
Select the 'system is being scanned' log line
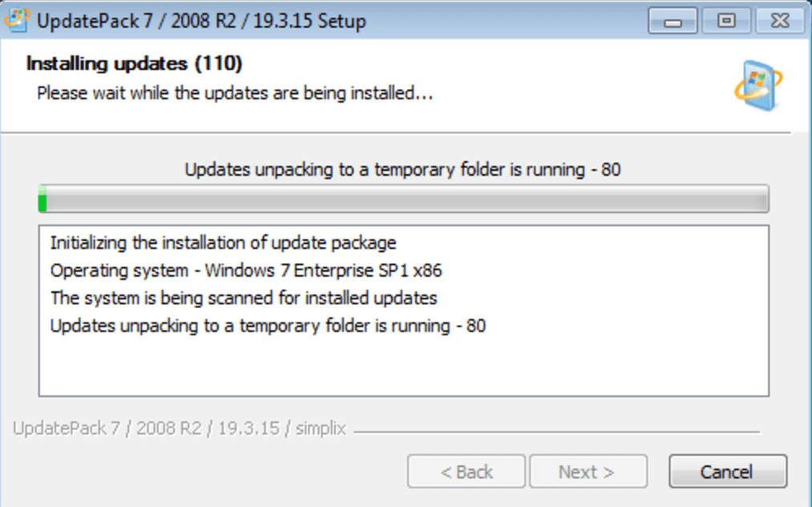coord(244,298)
